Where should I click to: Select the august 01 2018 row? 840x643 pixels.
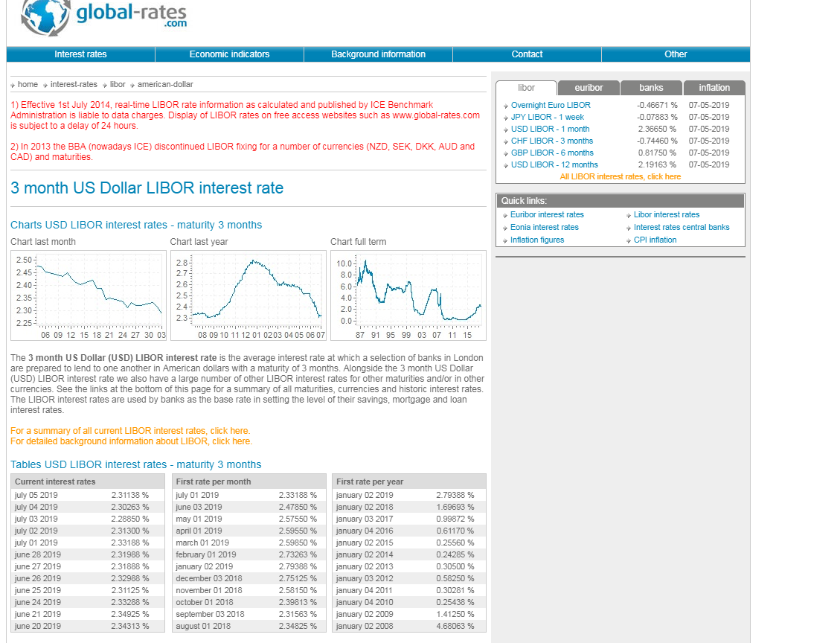249,626
